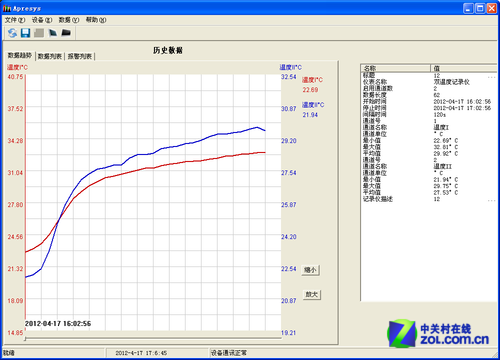Click the 29.92° C average value cell
Screen dimensions: 500x360
click(x=446, y=153)
